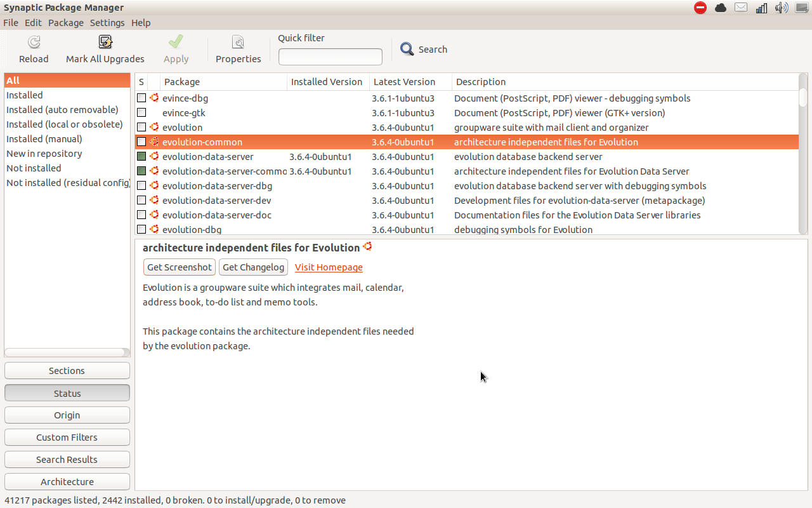Click Ubuntu logo after description title
This screenshot has height=508, width=812.
point(367,246)
